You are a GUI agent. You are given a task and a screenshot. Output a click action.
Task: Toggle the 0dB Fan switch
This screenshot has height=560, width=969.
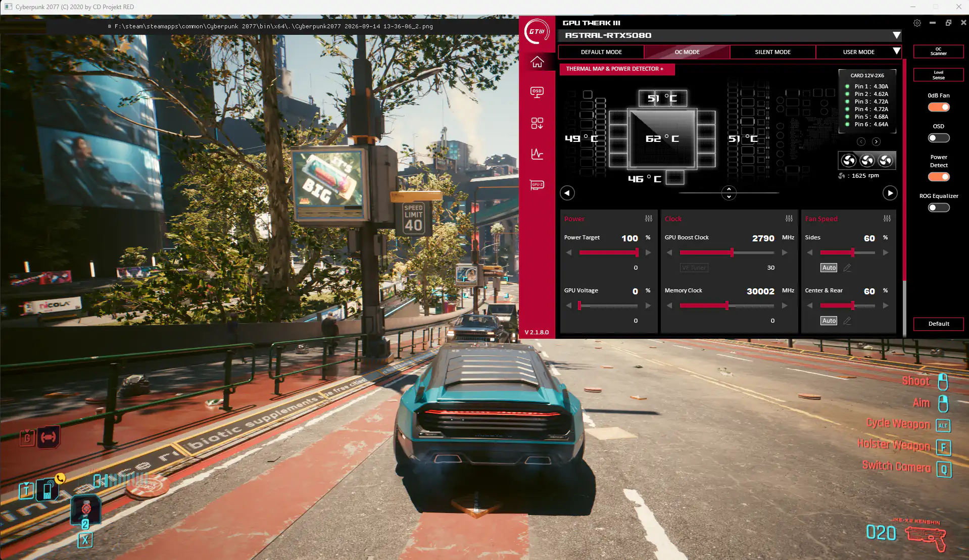[x=939, y=107]
